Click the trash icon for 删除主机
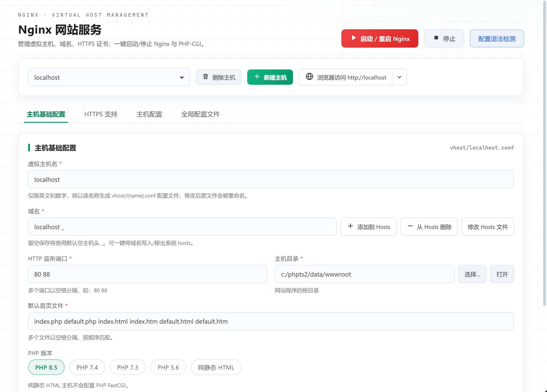This screenshot has height=392, width=547. 206,77
